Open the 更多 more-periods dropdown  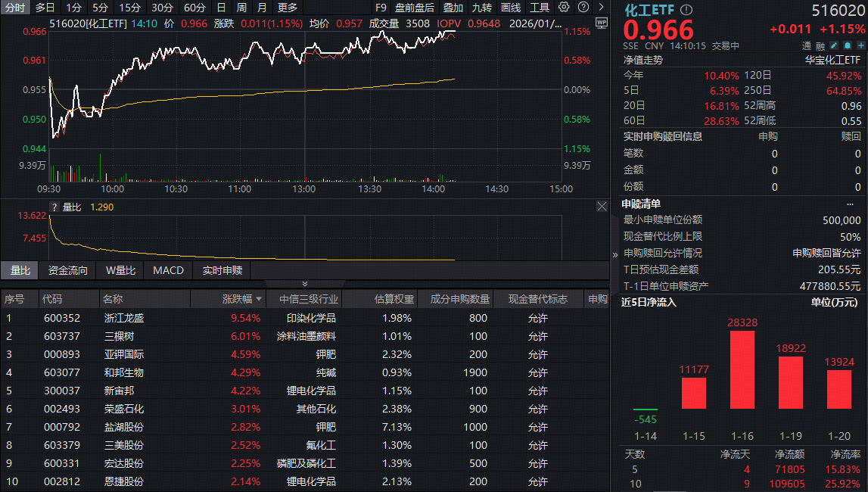285,8
